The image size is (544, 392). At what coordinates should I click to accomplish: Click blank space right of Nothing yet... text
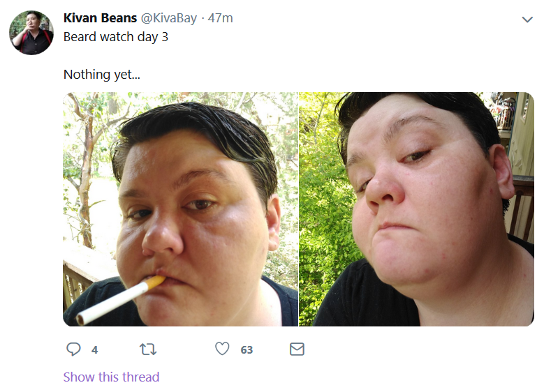point(312,75)
